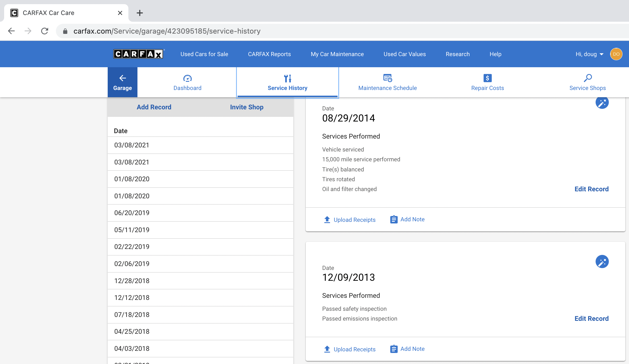Click the Date column header
Screen dimensions: 629x364
(x=121, y=131)
